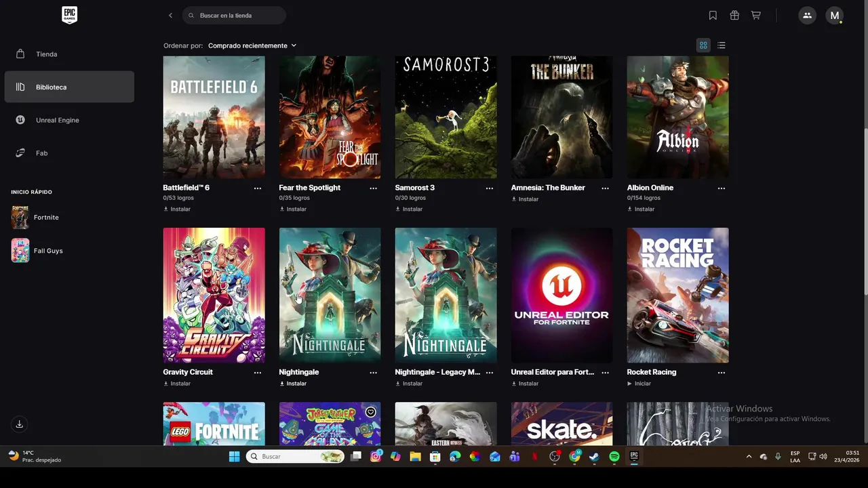
Task: Install Fear the Spotlight
Action: (x=293, y=209)
